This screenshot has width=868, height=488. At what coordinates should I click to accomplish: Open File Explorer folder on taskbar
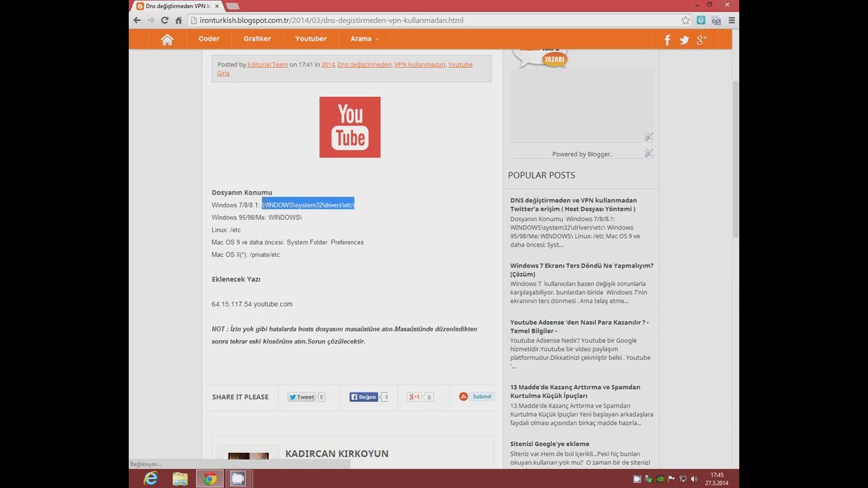click(x=180, y=479)
